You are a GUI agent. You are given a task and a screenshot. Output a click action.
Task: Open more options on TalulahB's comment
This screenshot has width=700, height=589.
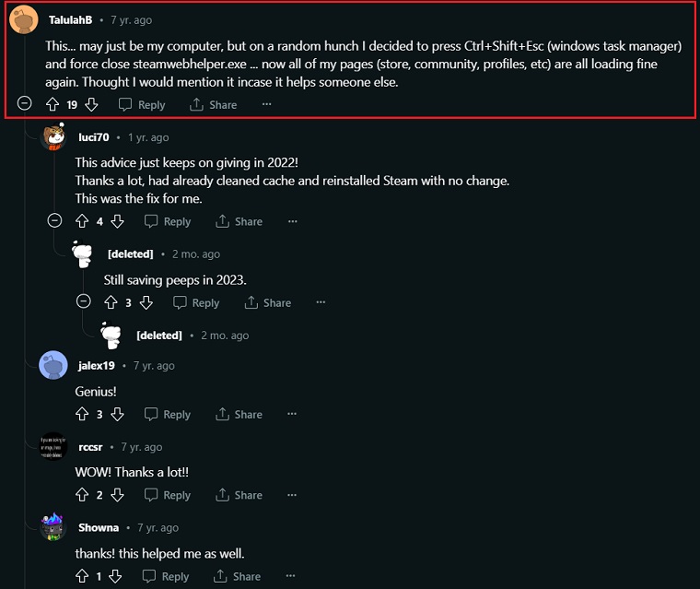266,105
